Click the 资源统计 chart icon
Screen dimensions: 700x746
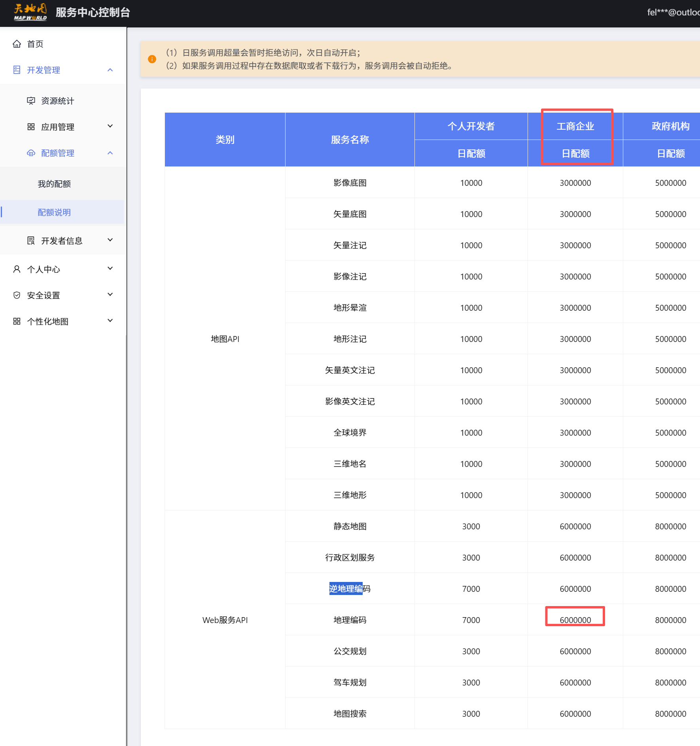tap(31, 101)
